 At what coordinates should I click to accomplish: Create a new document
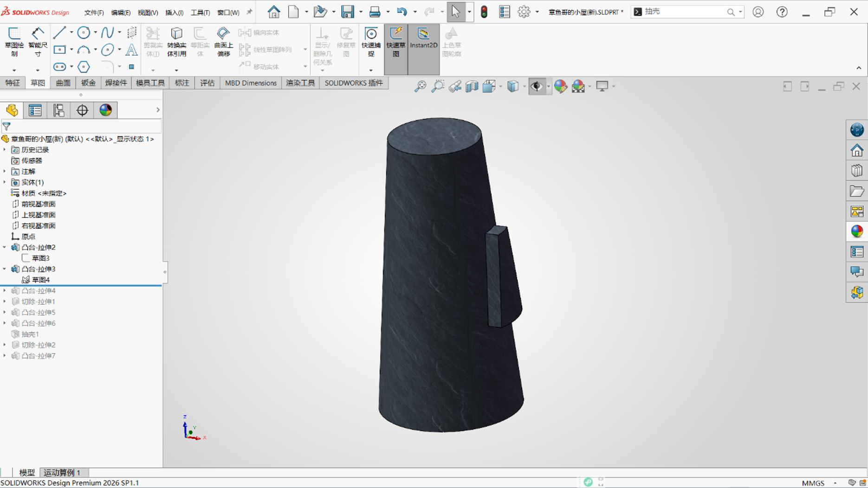[x=293, y=12]
